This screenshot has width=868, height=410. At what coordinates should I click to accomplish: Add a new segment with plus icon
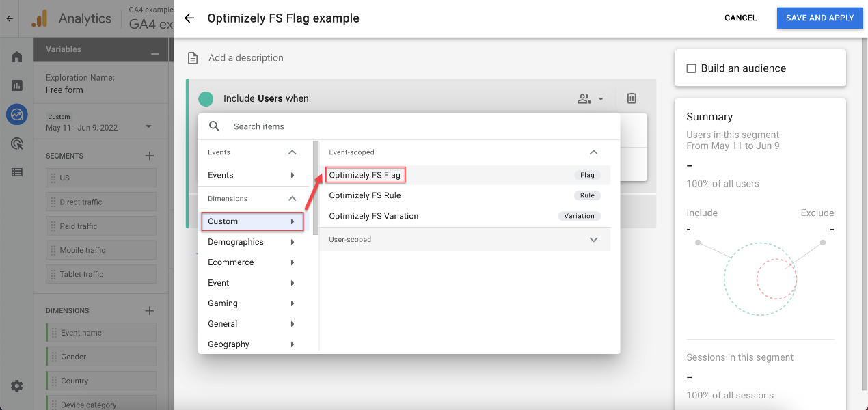coord(150,156)
